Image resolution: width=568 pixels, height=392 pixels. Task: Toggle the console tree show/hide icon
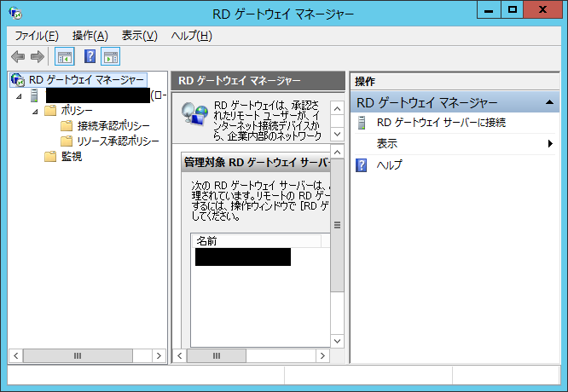pyautogui.click(x=65, y=56)
